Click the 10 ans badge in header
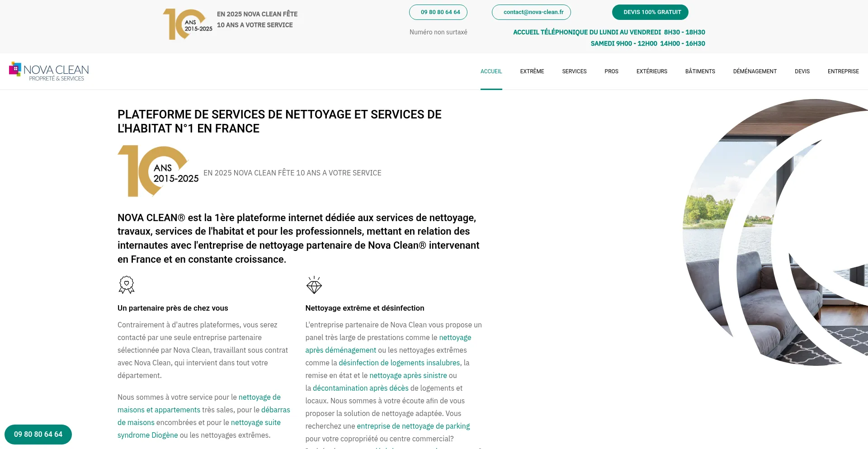Viewport: 868px width, 449px height. point(188,24)
